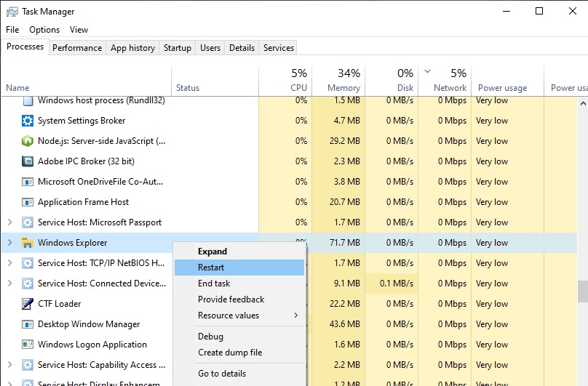Maximize the Task Manager window
This screenshot has width=588, height=386.
point(539,11)
